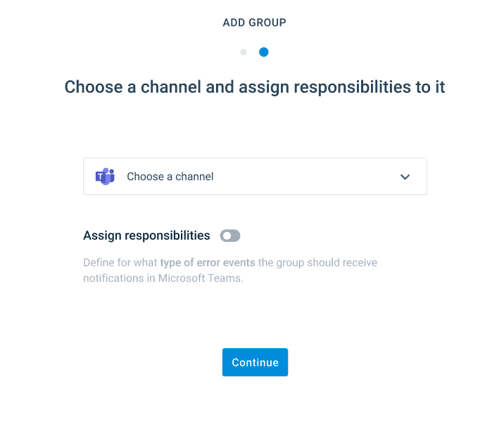Click the word 'channel' in dropdown placeholder
This screenshot has height=429, width=504.
[196, 177]
